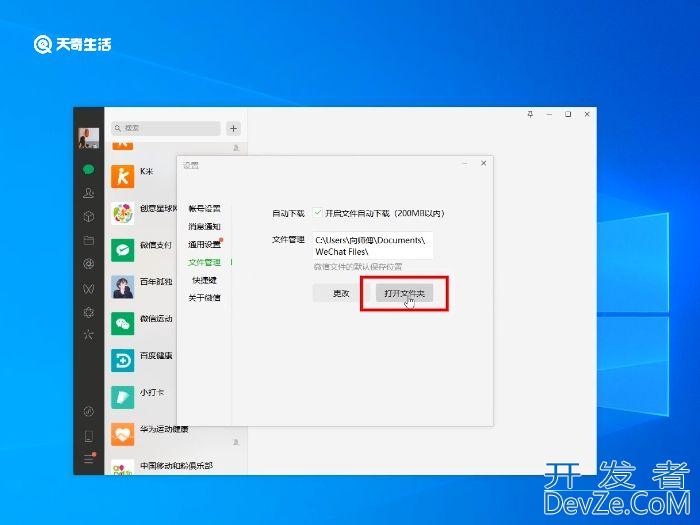700x525 pixels.
Task: Open the Chat Files folder icon in sidebar
Action: point(88,240)
